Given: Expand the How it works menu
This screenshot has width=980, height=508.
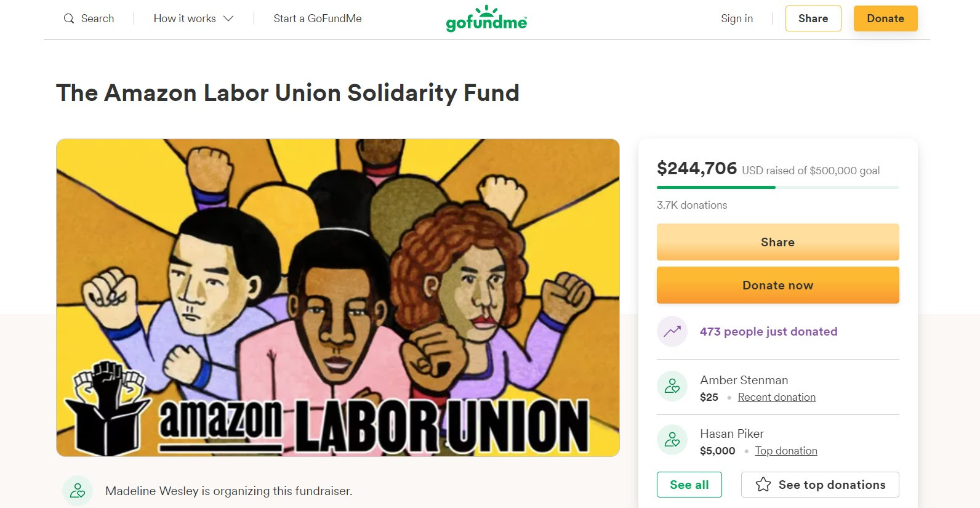Looking at the screenshot, I should pyautogui.click(x=185, y=18).
